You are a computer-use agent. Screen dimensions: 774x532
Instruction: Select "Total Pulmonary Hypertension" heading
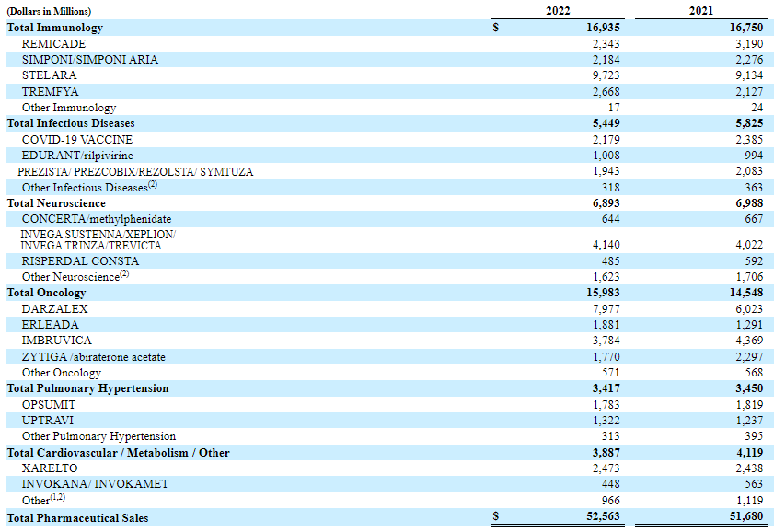87,388
